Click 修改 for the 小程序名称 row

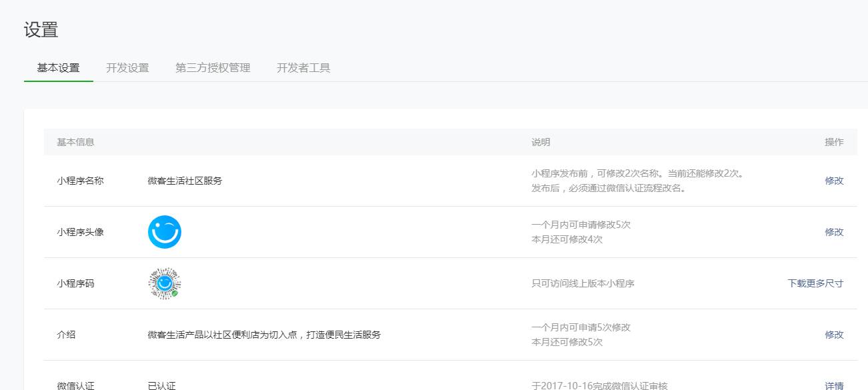click(834, 181)
